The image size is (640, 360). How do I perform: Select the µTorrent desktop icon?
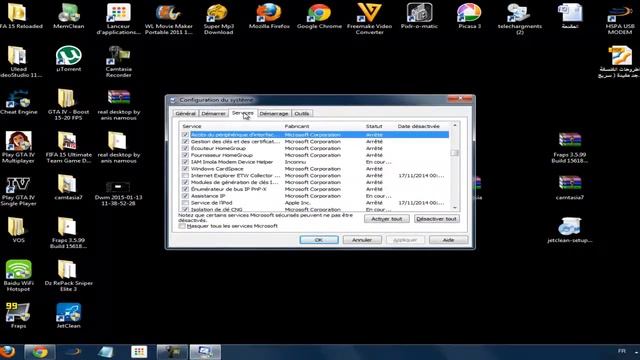(69, 59)
